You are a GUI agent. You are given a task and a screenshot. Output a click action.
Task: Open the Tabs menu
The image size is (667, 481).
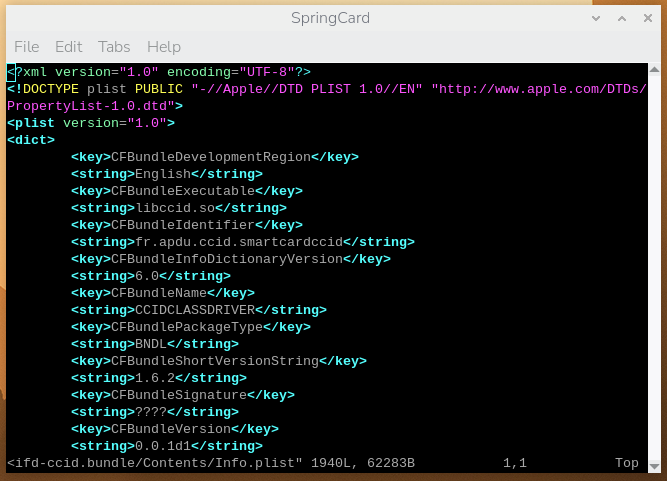pyautogui.click(x=114, y=47)
